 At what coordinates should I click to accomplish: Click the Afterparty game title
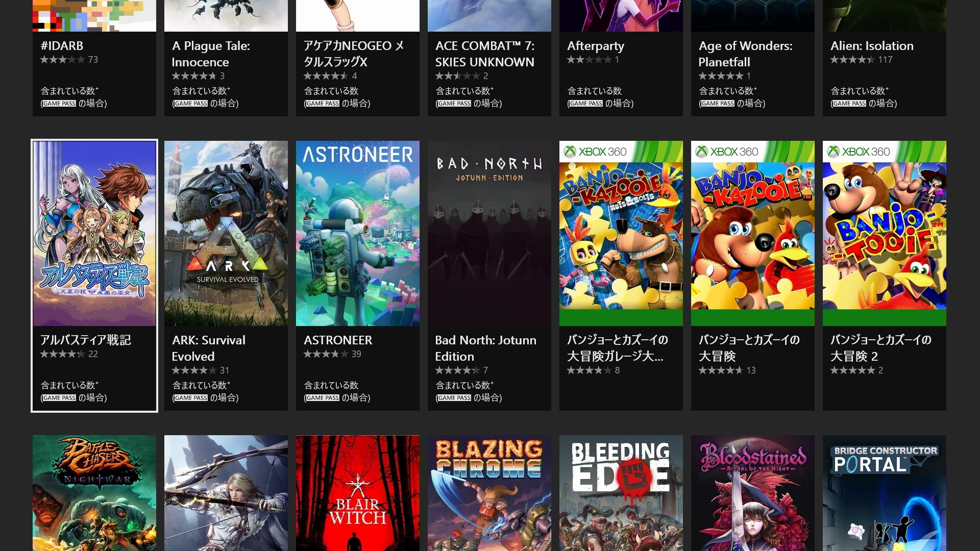click(595, 46)
